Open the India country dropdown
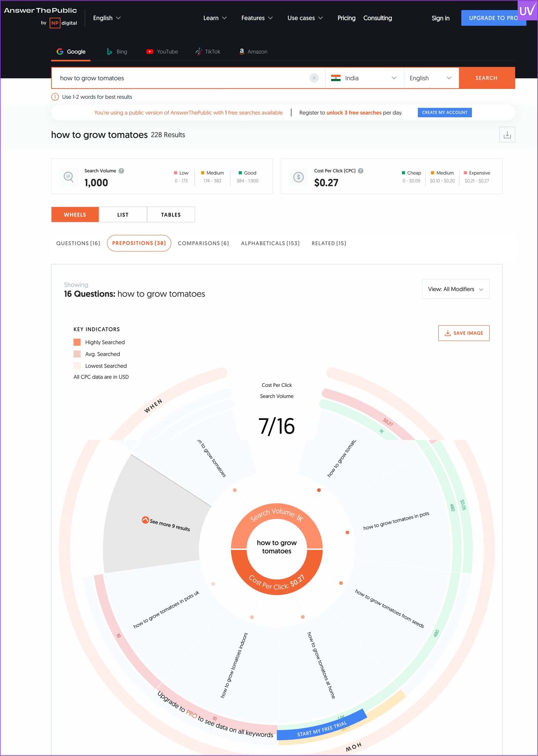The image size is (538, 756). [x=364, y=78]
